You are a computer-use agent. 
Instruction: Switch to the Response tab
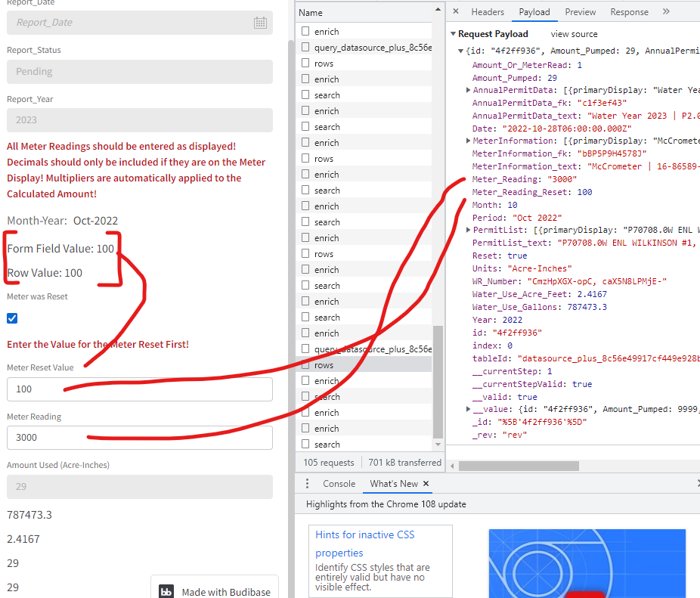pyautogui.click(x=629, y=11)
